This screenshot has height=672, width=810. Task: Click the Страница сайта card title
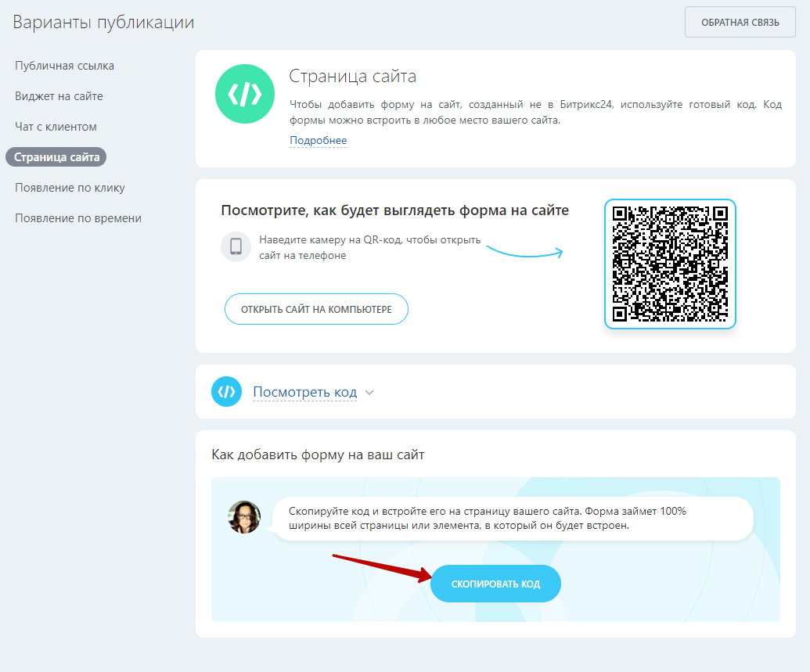point(352,76)
